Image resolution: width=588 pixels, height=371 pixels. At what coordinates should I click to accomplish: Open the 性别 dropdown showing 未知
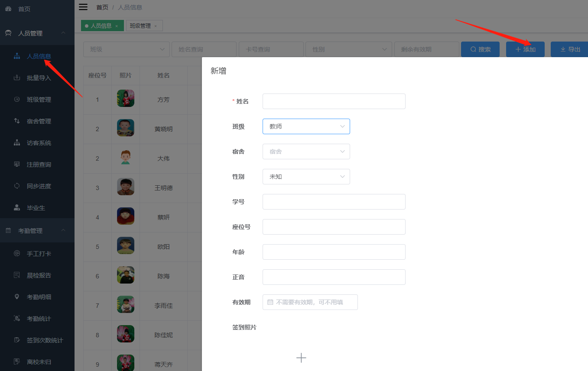click(x=306, y=177)
